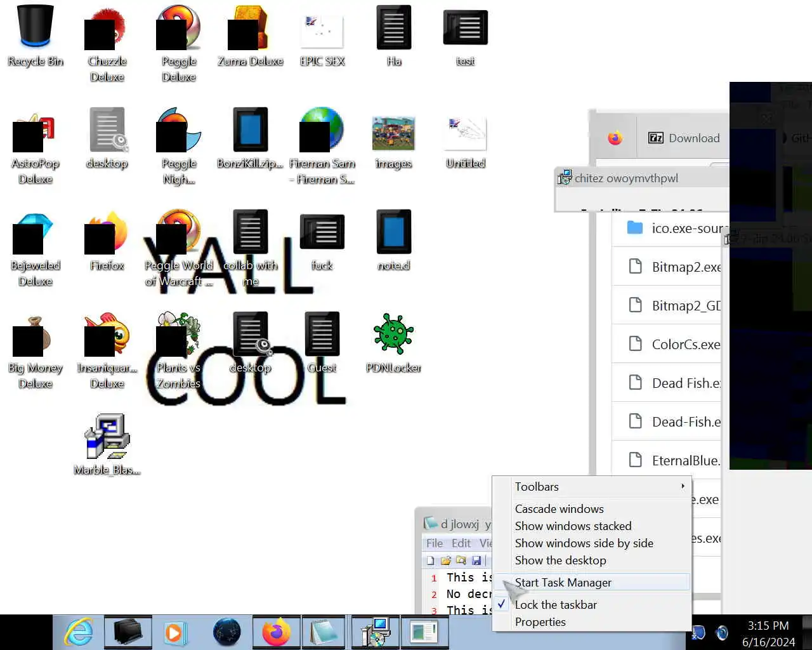Image resolution: width=812 pixels, height=650 pixels.
Task: Switch to the Firefox logo tab
Action: click(x=615, y=138)
